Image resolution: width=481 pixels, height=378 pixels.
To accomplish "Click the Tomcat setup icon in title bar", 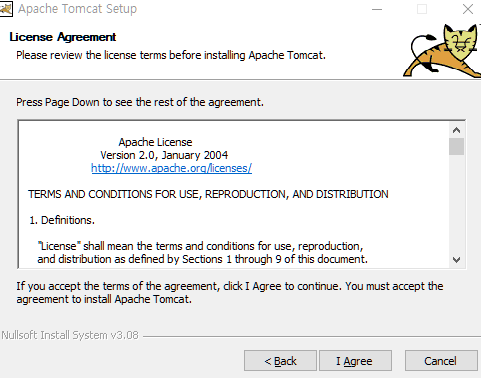I will (6, 9).
